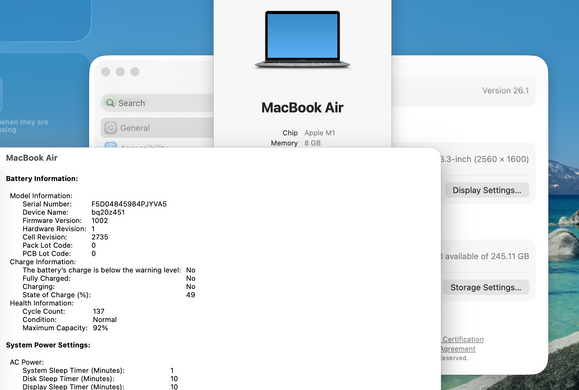Click the System Power Settings heading
Image resolution: width=579 pixels, height=390 pixels.
pos(48,345)
